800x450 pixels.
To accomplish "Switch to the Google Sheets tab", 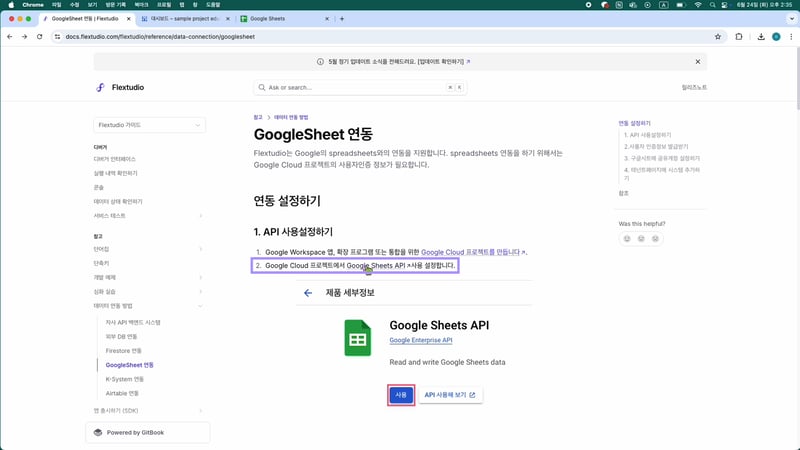I will point(284,18).
